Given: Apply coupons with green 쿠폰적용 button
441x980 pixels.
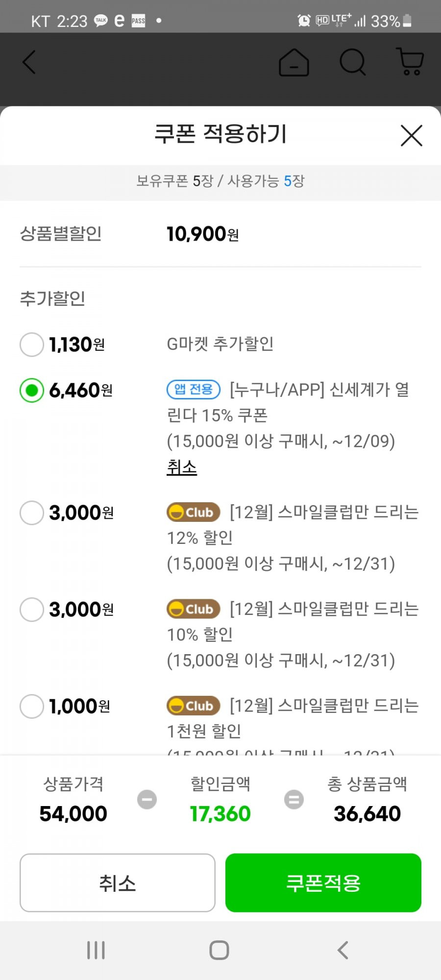Looking at the screenshot, I should click(323, 883).
